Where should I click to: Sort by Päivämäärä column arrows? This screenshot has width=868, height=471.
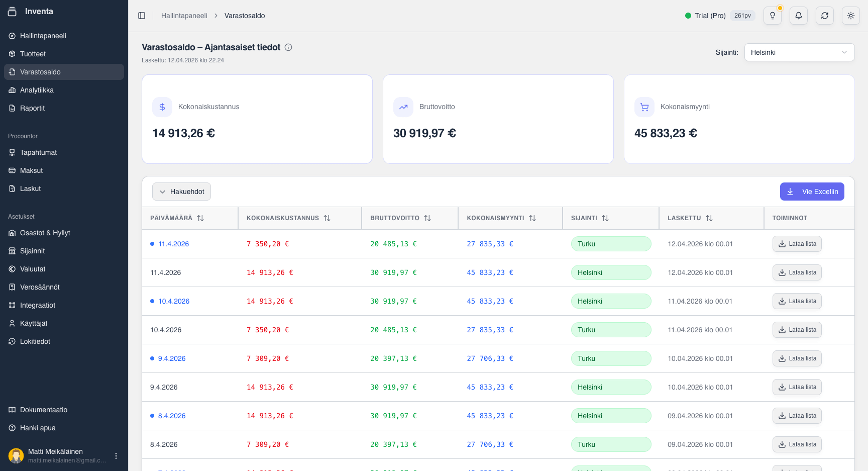coord(200,218)
